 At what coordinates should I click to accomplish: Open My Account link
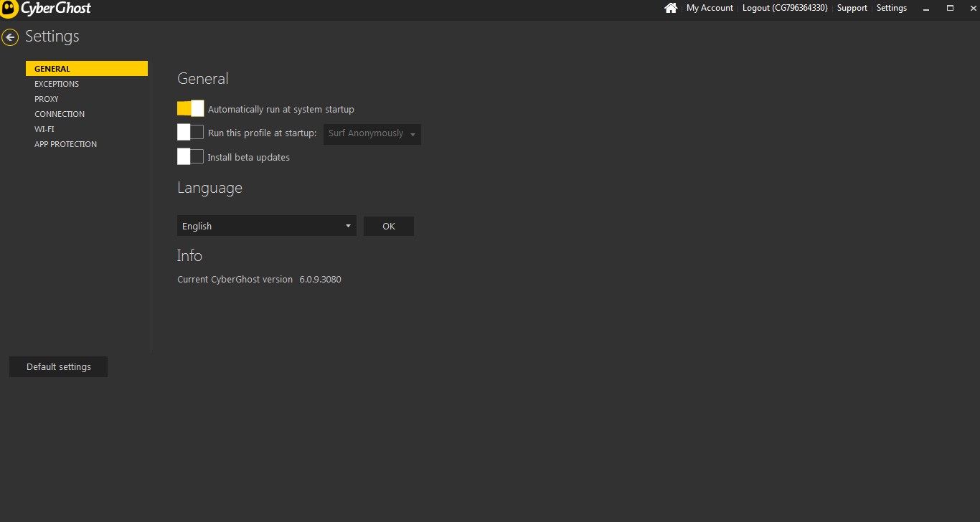coord(710,8)
